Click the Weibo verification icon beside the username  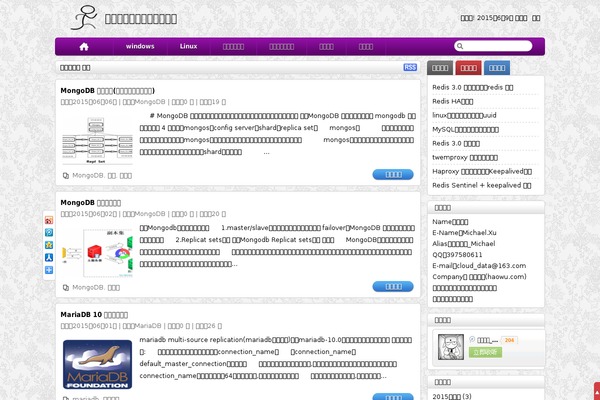coord(472,340)
